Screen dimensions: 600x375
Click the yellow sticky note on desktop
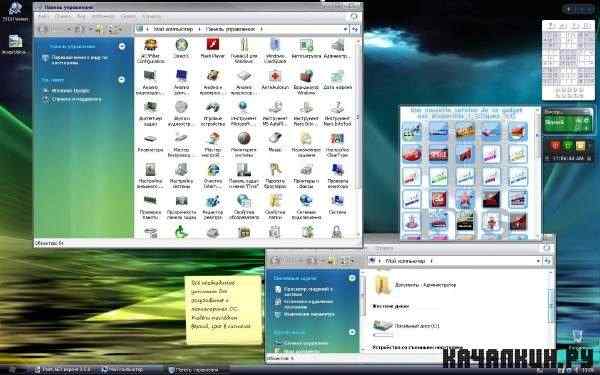pos(223,310)
